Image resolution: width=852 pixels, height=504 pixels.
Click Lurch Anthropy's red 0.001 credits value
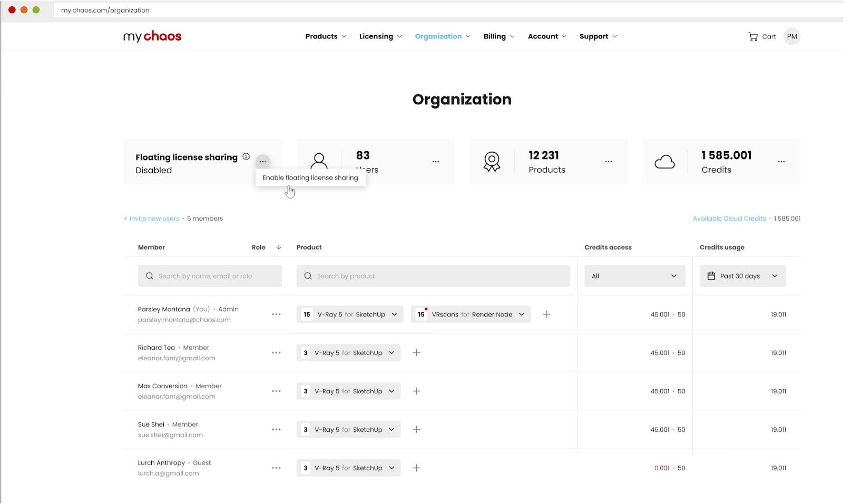tap(662, 468)
